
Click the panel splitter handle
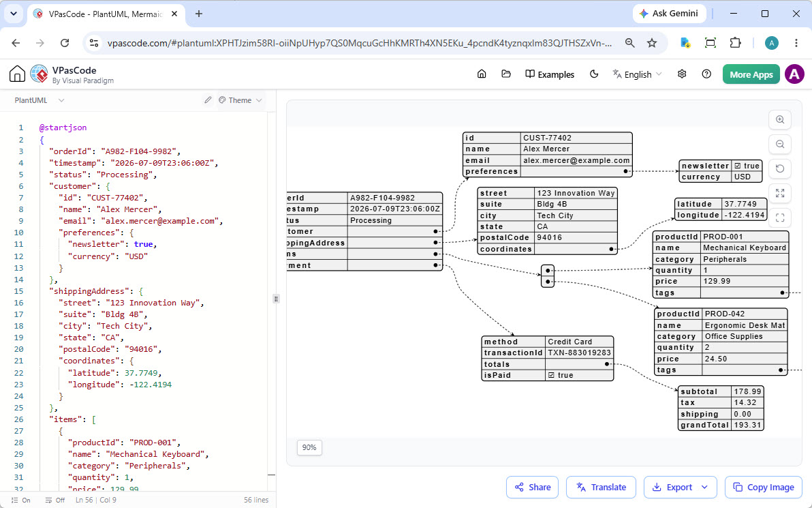[x=276, y=299]
